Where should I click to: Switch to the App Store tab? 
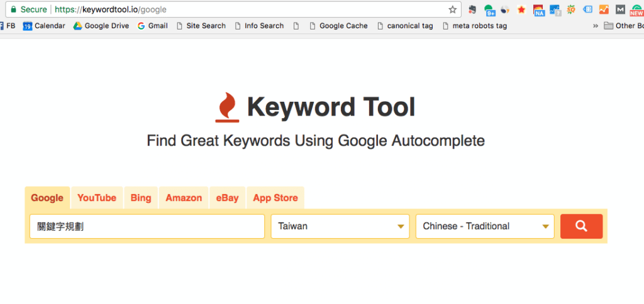(x=275, y=198)
